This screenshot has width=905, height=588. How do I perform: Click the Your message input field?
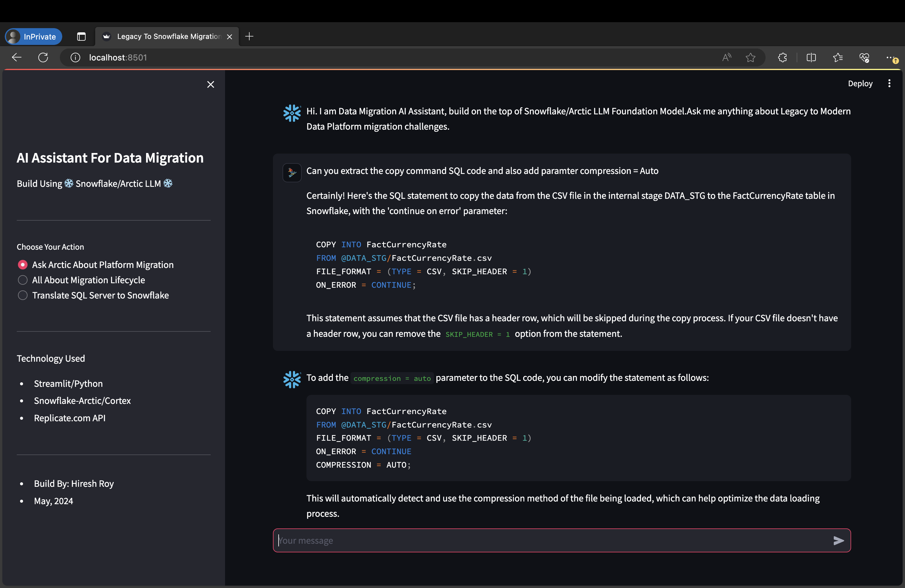(x=551, y=540)
